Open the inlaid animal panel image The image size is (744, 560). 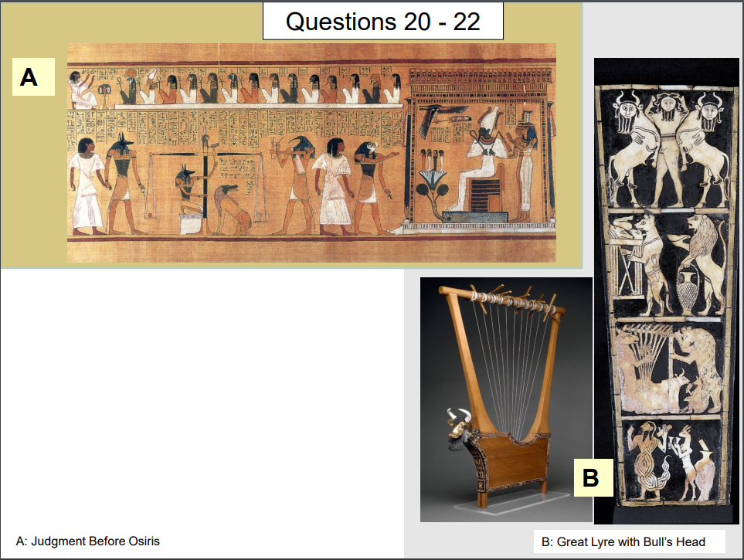667,291
